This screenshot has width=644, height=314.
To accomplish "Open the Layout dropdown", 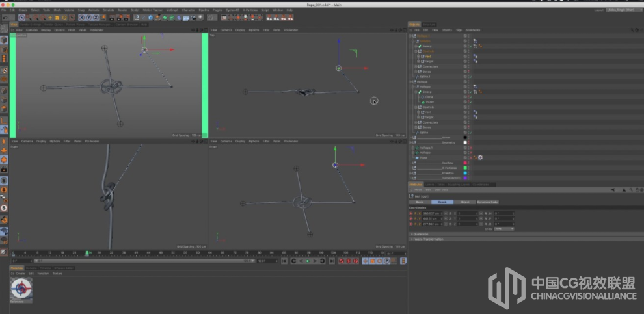I will click(624, 10).
